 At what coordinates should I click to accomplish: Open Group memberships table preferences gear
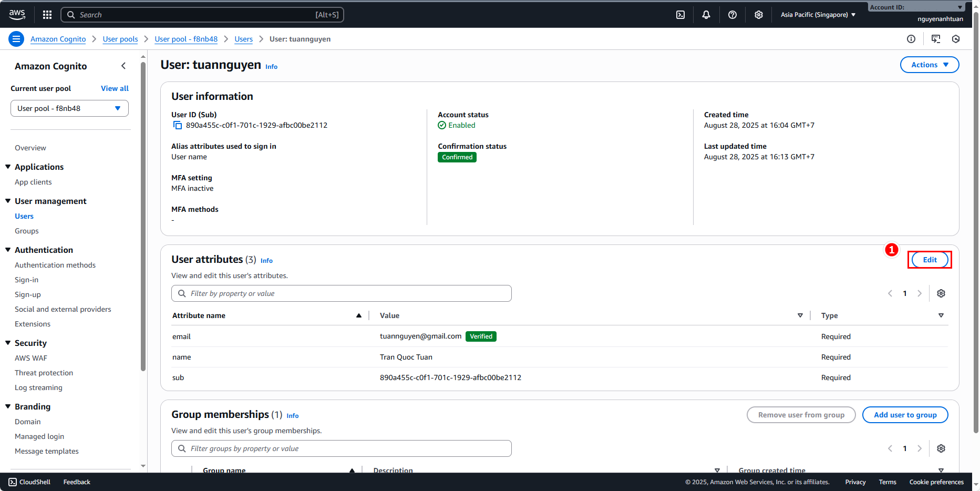point(941,448)
